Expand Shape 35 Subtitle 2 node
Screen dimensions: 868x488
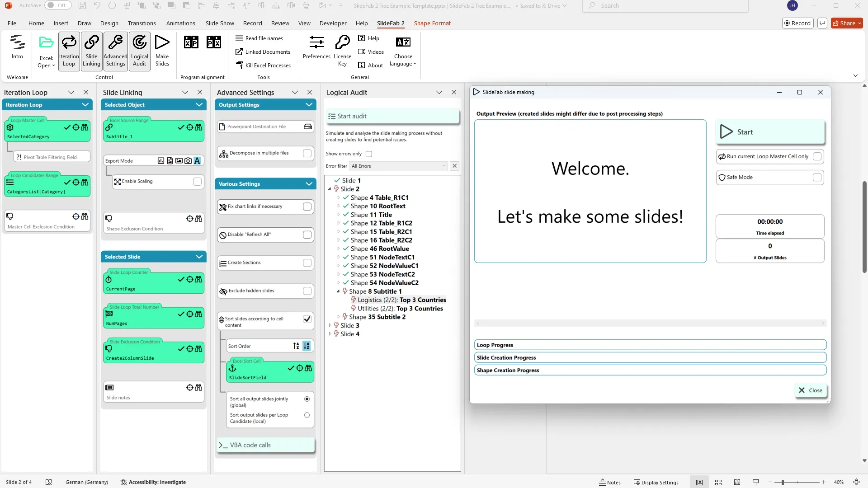(x=338, y=317)
